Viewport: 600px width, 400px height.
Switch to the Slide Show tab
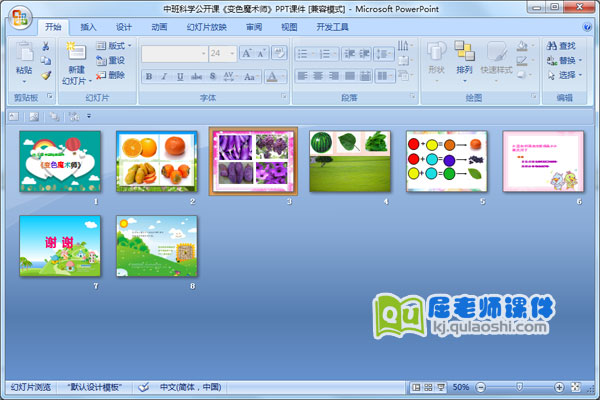[207, 27]
